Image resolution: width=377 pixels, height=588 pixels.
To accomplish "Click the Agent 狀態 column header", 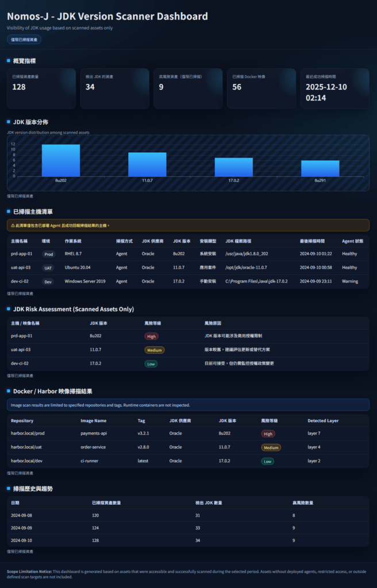I will 352,241.
